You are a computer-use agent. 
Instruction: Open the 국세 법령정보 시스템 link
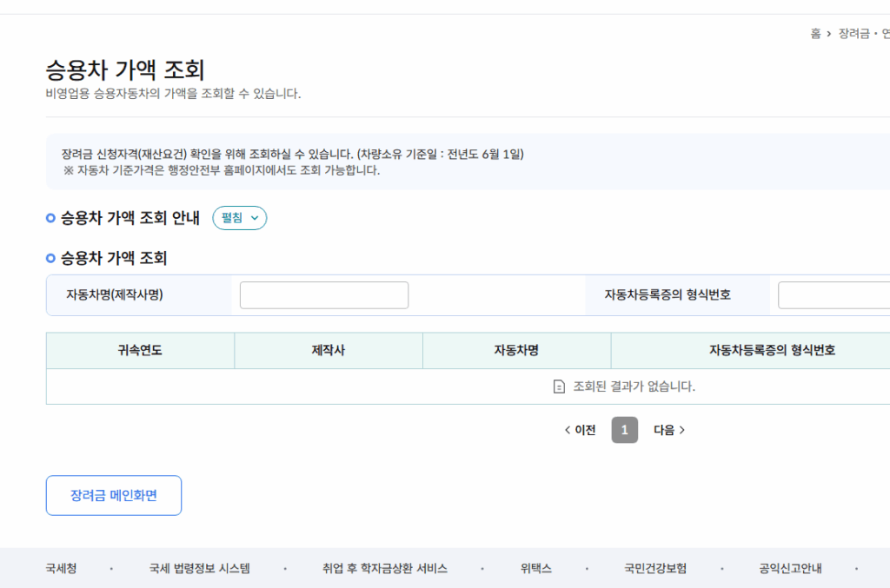click(198, 567)
